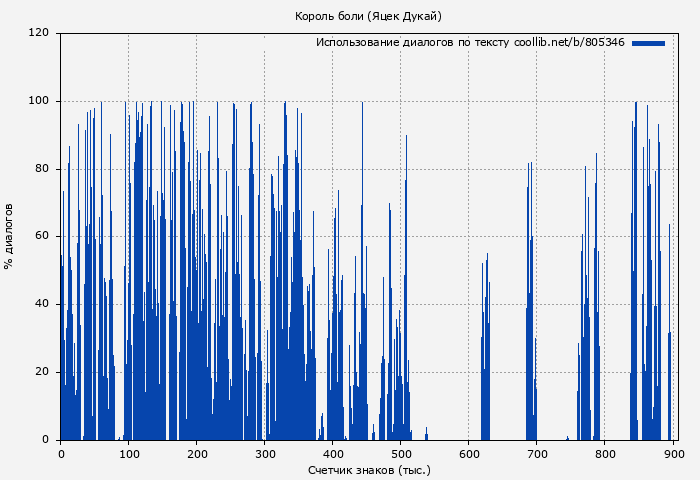Click the chart title "Король боли (Яцек Дукай)"
This screenshot has width=700, height=480.
[x=368, y=16]
